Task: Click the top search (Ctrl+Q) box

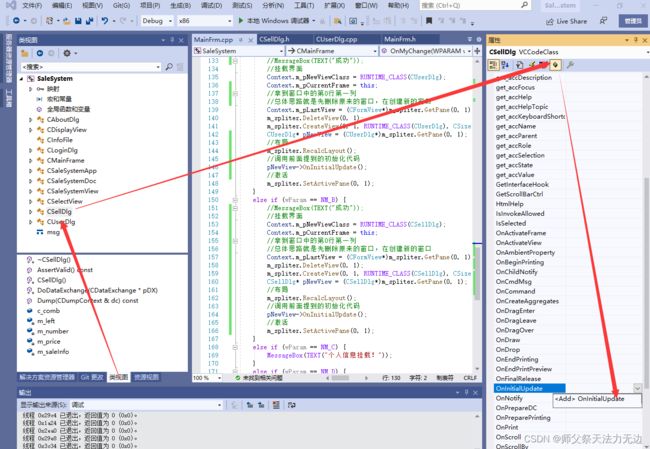Action: 475,5
